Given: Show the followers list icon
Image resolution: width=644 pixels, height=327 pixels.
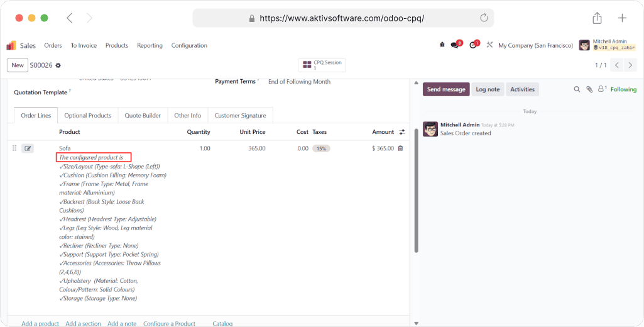Looking at the screenshot, I should pyautogui.click(x=602, y=89).
